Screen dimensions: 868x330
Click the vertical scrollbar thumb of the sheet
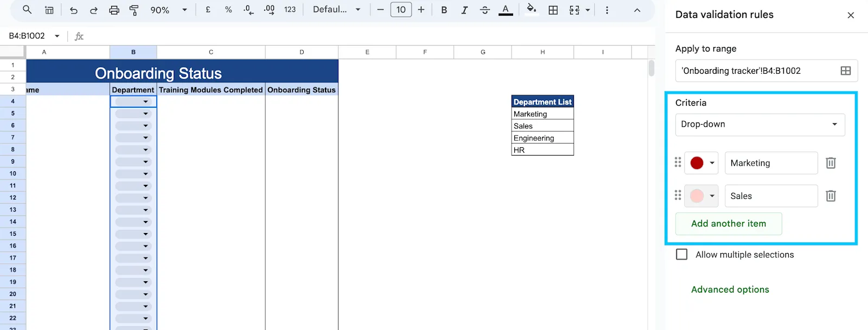click(651, 68)
